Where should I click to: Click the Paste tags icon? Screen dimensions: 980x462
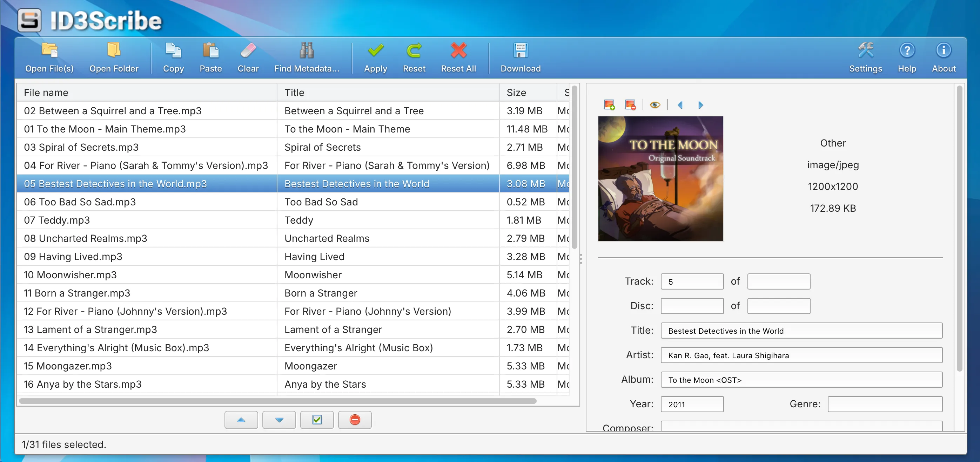[x=210, y=50]
